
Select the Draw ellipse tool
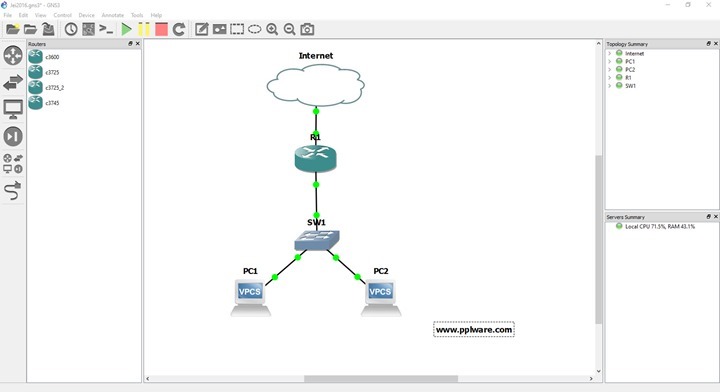pyautogui.click(x=254, y=29)
